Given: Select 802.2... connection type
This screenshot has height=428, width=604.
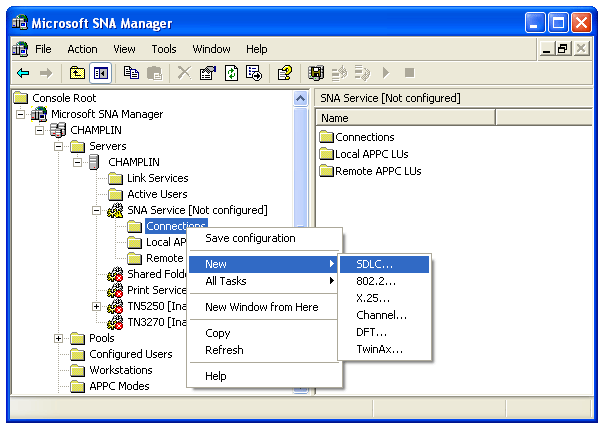Looking at the screenshot, I should pyautogui.click(x=384, y=281).
